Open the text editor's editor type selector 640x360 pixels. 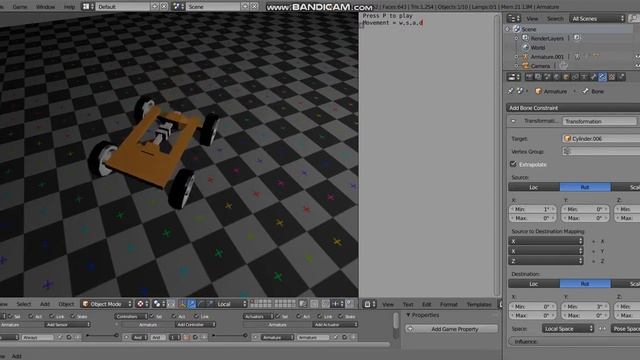tap(369, 304)
